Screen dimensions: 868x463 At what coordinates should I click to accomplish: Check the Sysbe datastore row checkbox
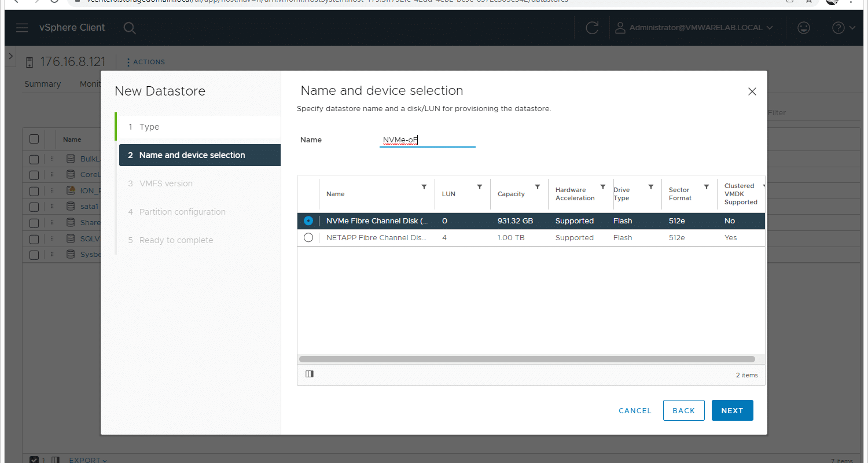pos(34,255)
